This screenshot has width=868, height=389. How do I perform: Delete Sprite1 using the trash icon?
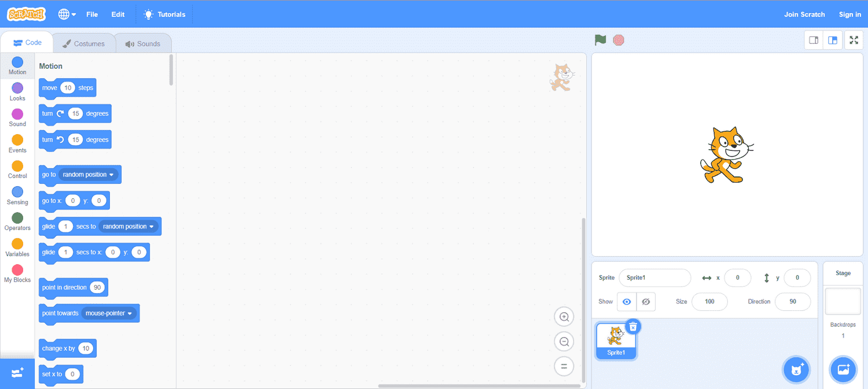tap(633, 327)
